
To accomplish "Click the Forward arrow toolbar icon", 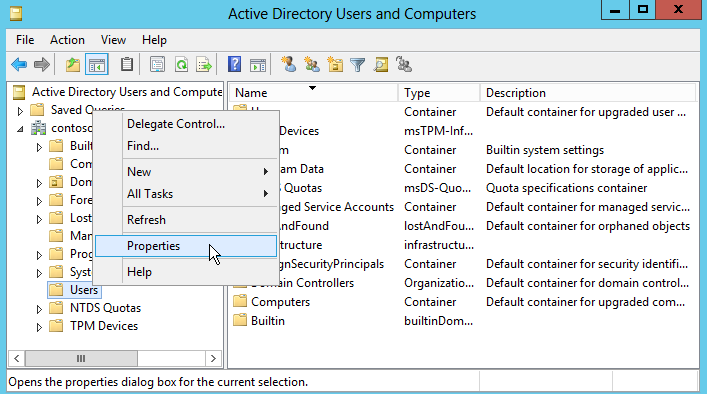I will tap(41, 65).
